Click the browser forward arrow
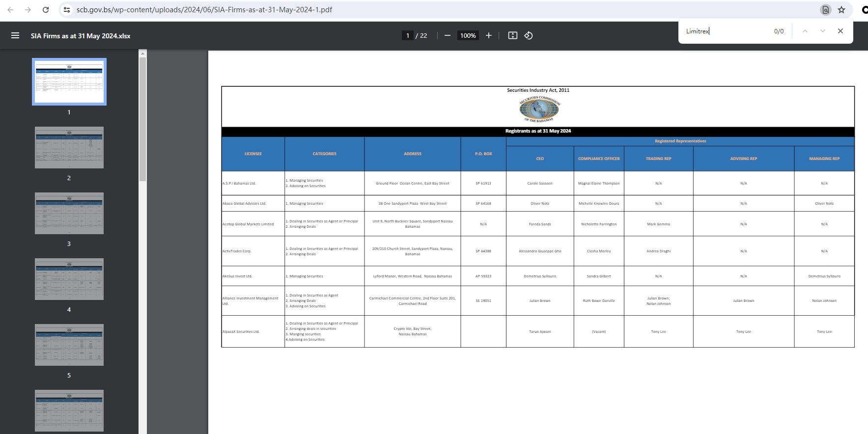The width and height of the screenshot is (868, 434). [28, 10]
